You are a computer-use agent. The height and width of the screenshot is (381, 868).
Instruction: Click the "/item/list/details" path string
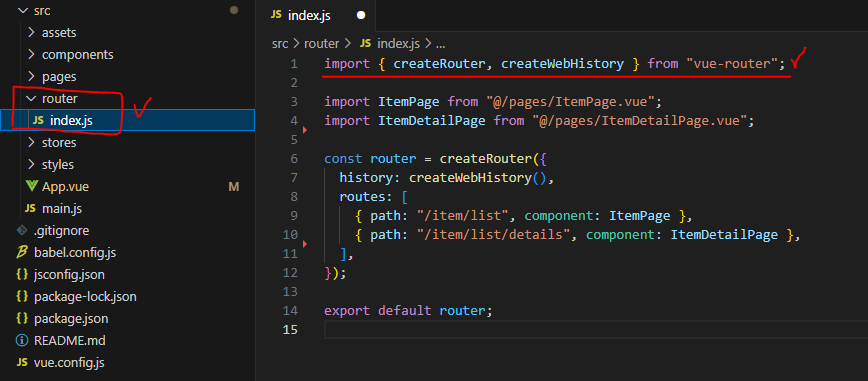click(x=494, y=235)
